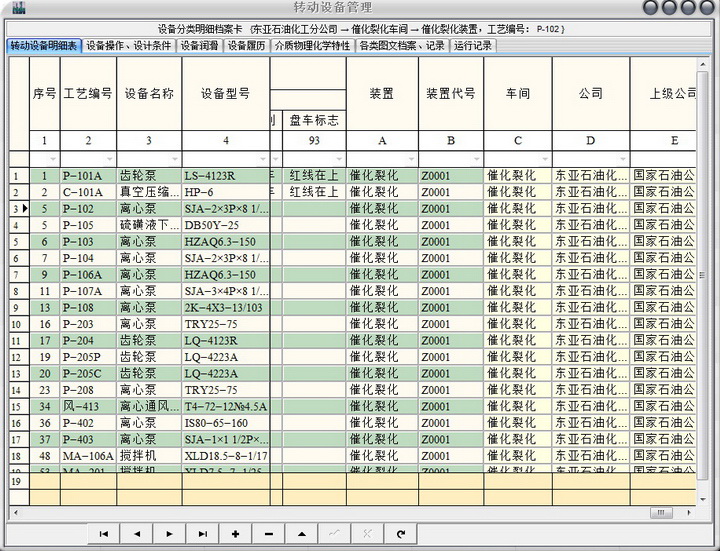Insert a new record with plus button
Viewport: 720px width, 551px height.
point(235,534)
